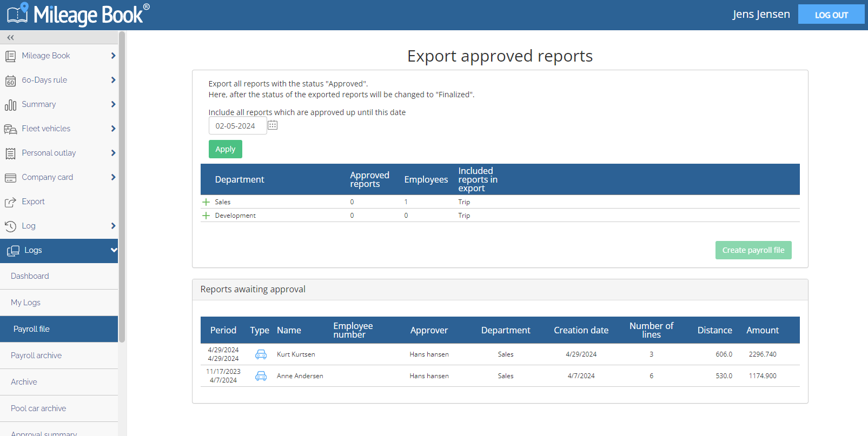Click Trip text in Development row
868x436 pixels.
(x=464, y=216)
